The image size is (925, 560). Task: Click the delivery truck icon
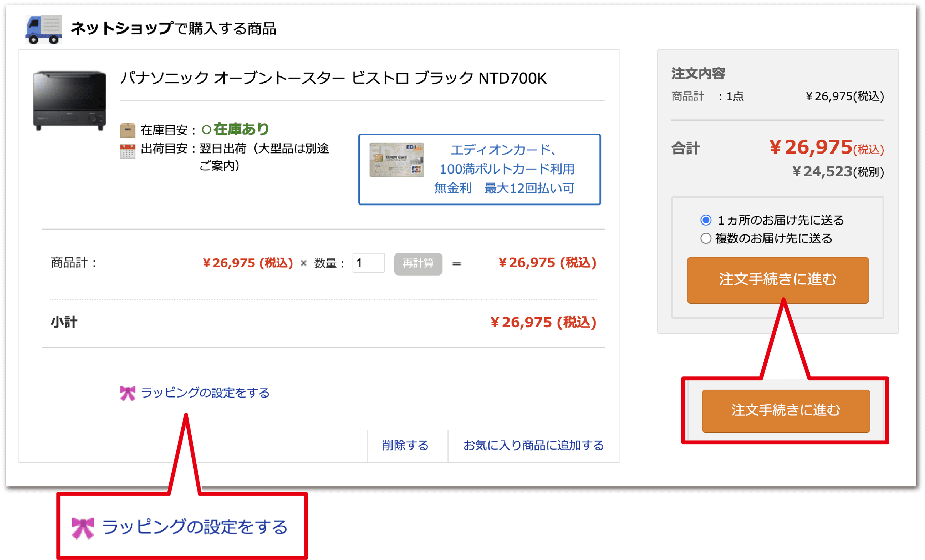tap(44, 29)
